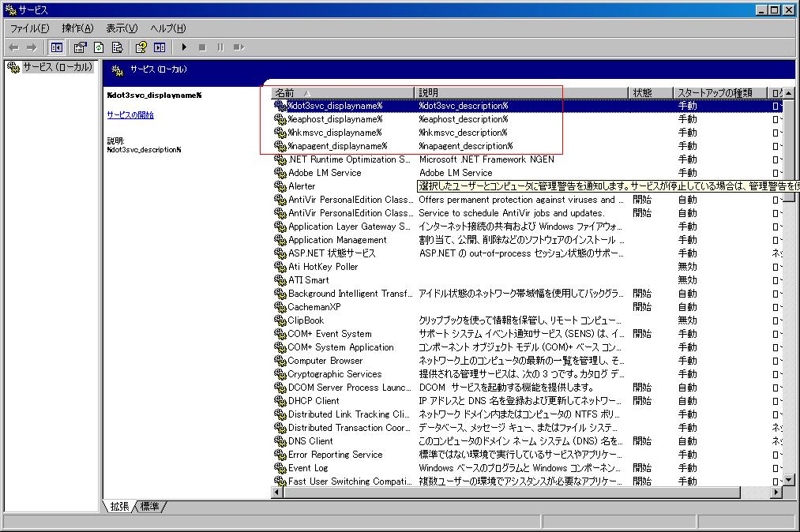Viewport: 800px width, 532px height.
Task: Click the Start Service play icon
Action: tap(184, 47)
